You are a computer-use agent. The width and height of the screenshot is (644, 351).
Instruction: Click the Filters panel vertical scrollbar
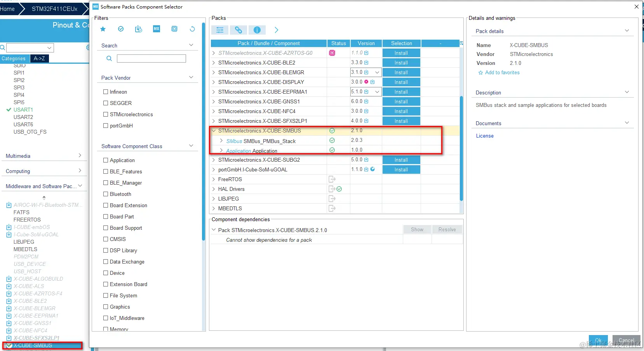(x=203, y=131)
